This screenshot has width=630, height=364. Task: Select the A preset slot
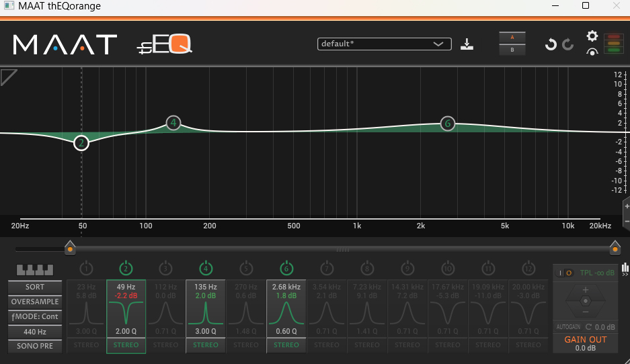(x=512, y=38)
